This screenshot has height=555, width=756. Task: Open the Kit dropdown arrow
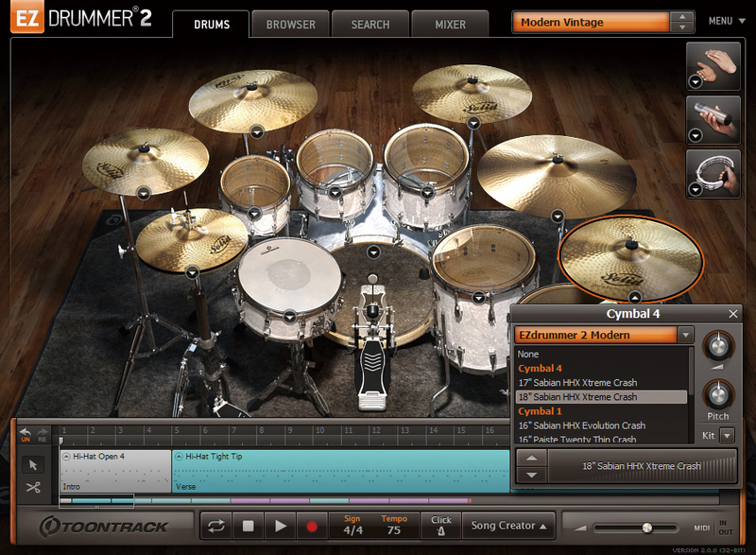727,436
